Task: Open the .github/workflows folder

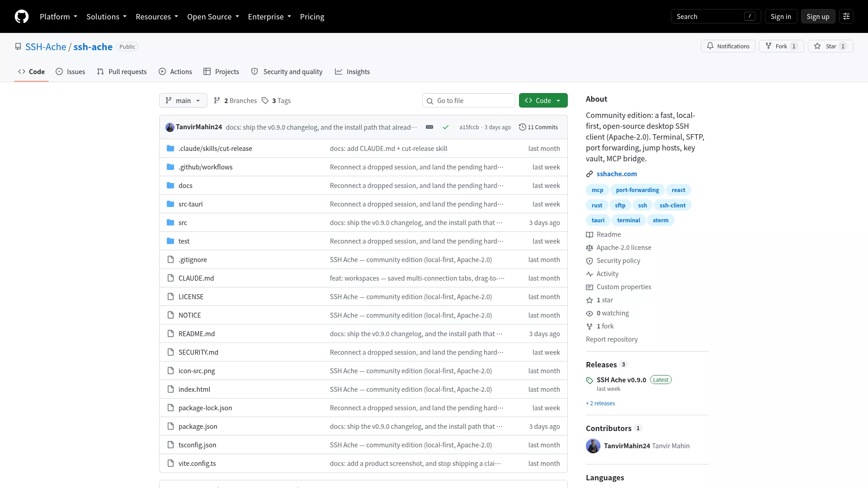Action: click(x=206, y=167)
